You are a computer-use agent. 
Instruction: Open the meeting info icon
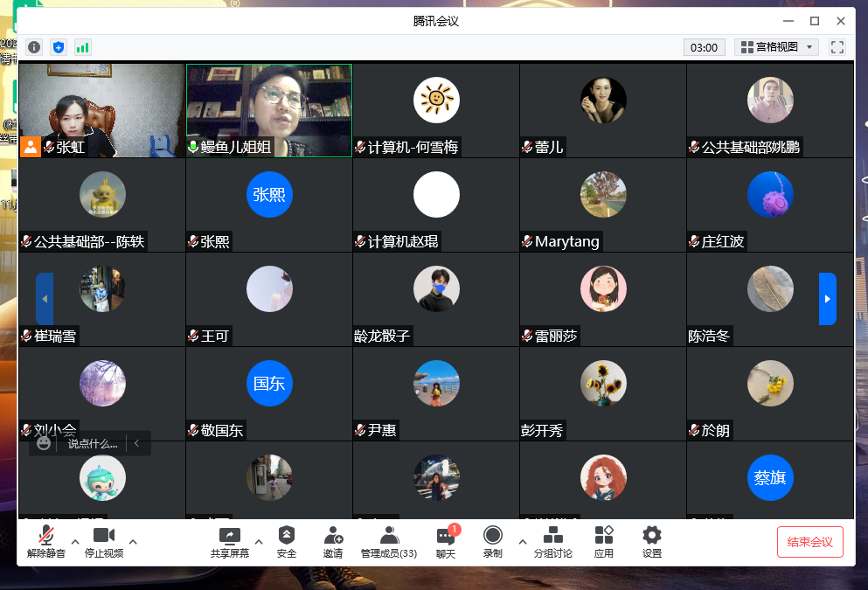pos(34,47)
